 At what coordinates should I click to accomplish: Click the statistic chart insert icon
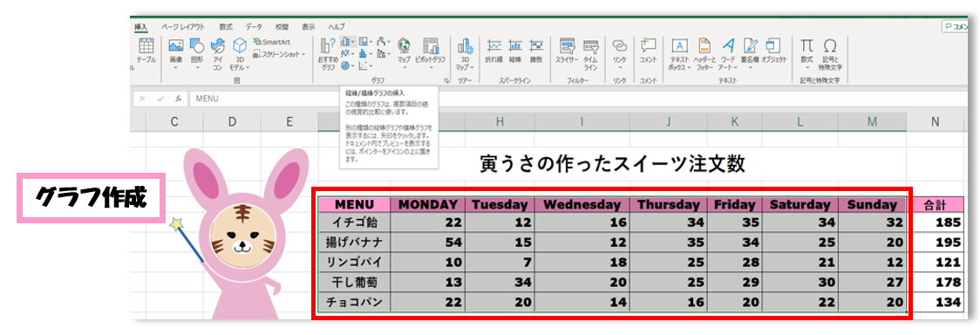363,53
